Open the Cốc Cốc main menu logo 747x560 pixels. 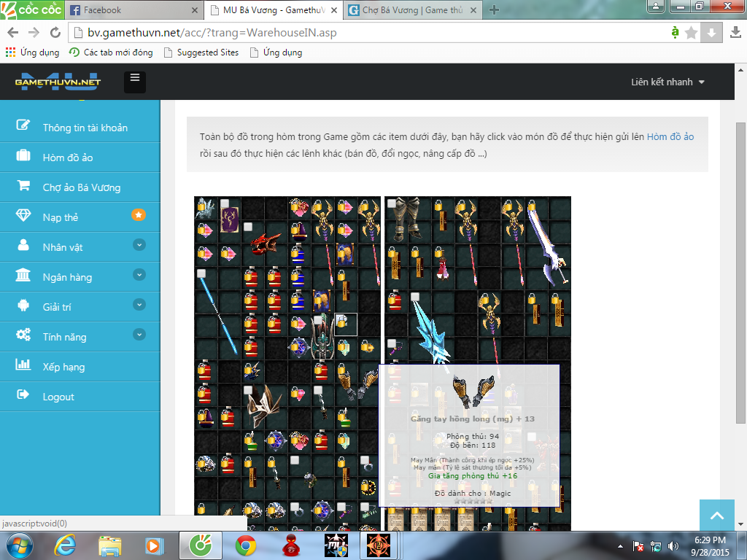tap(32, 9)
